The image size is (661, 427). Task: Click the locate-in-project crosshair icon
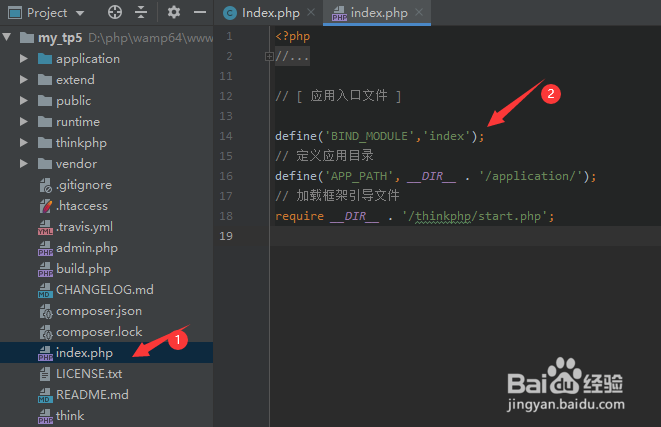[115, 13]
